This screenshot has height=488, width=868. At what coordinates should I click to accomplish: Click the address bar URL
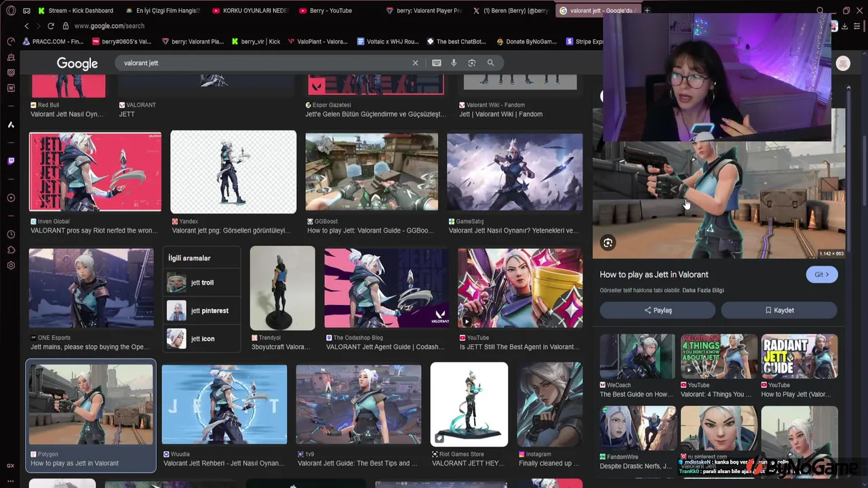(x=109, y=26)
